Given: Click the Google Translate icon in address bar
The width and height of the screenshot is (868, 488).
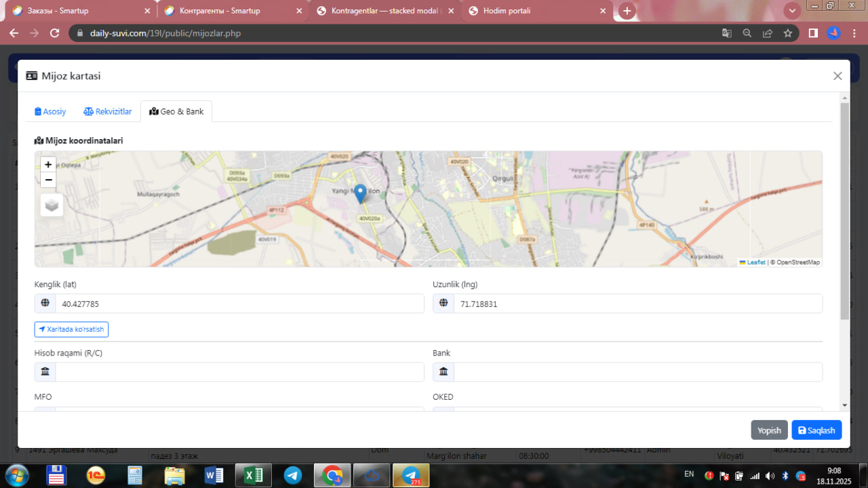Looking at the screenshot, I should (726, 33).
